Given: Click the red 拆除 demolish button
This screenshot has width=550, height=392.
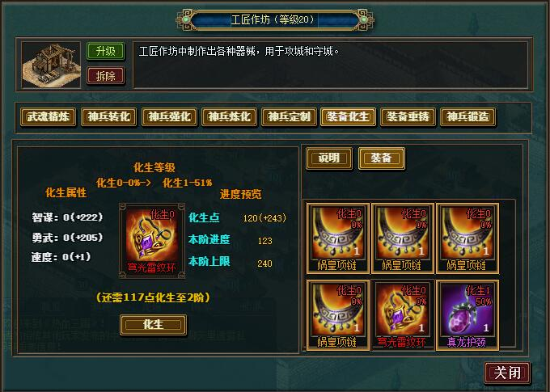Looking at the screenshot, I should pos(106,76).
